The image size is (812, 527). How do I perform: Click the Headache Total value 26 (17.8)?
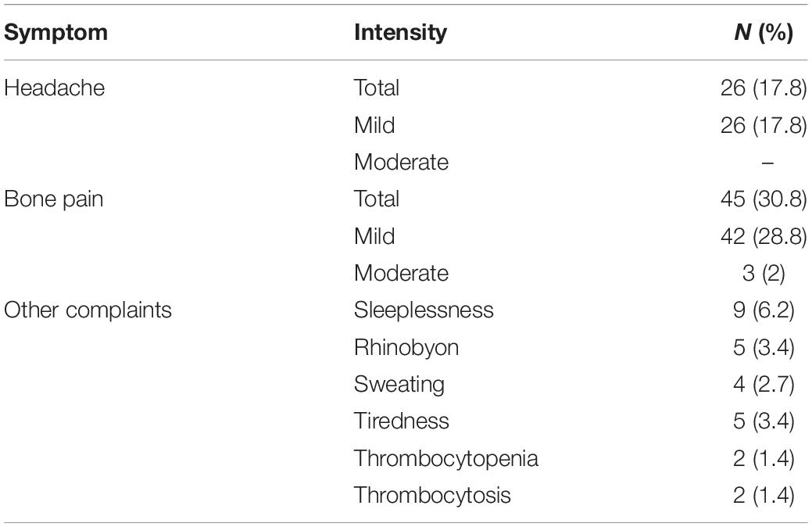(x=764, y=88)
